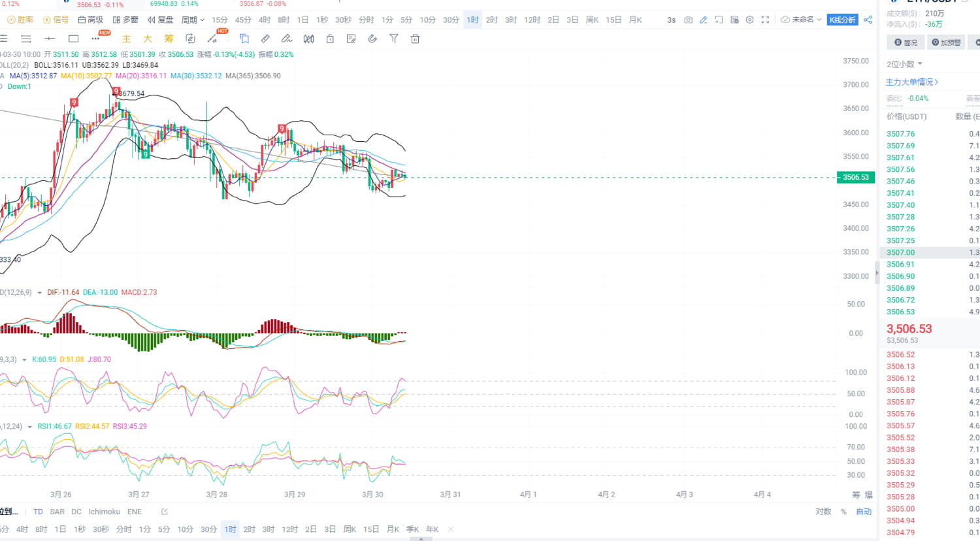Click the note edit icon in the drawing toolbar
The image size is (980, 541).
pos(351,39)
